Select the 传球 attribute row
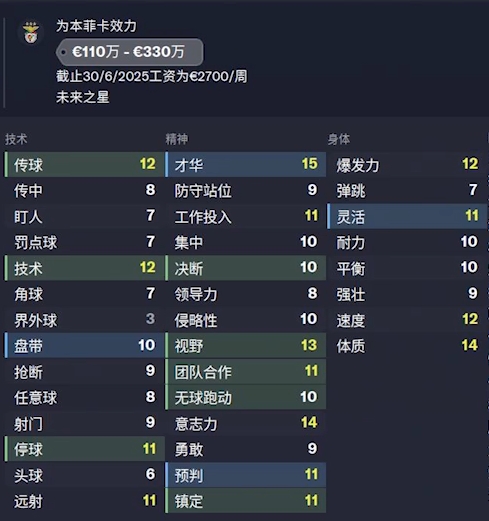This screenshot has width=489, height=521. [84, 164]
